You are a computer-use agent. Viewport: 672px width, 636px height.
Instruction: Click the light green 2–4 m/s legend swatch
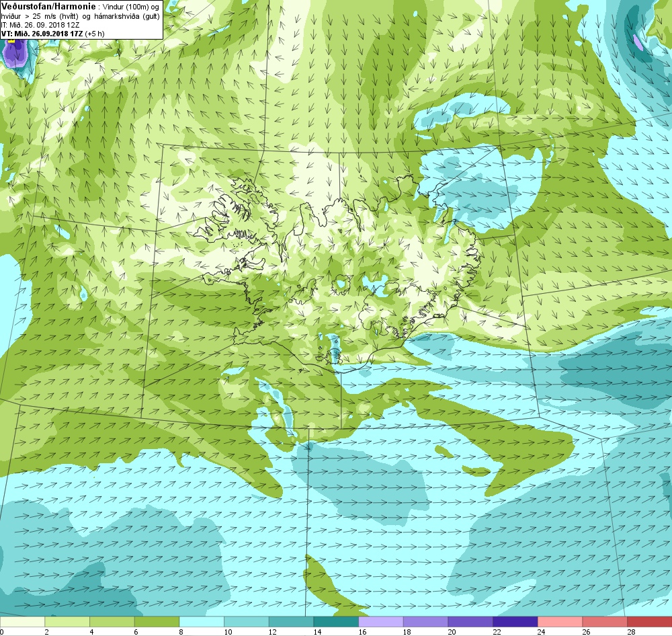(67, 622)
